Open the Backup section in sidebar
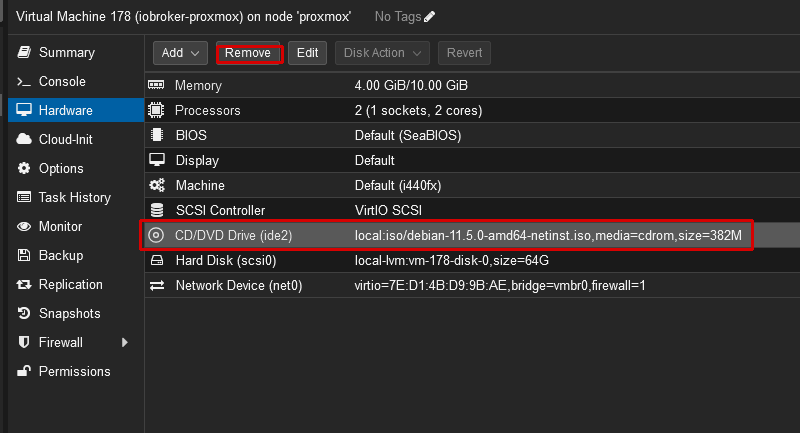The height and width of the screenshot is (433, 800). 60,255
